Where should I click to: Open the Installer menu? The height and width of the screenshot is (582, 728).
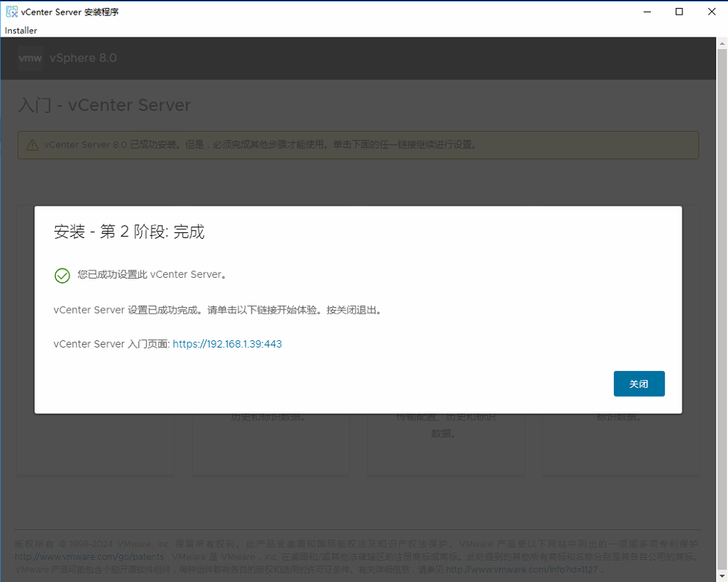[x=21, y=30]
